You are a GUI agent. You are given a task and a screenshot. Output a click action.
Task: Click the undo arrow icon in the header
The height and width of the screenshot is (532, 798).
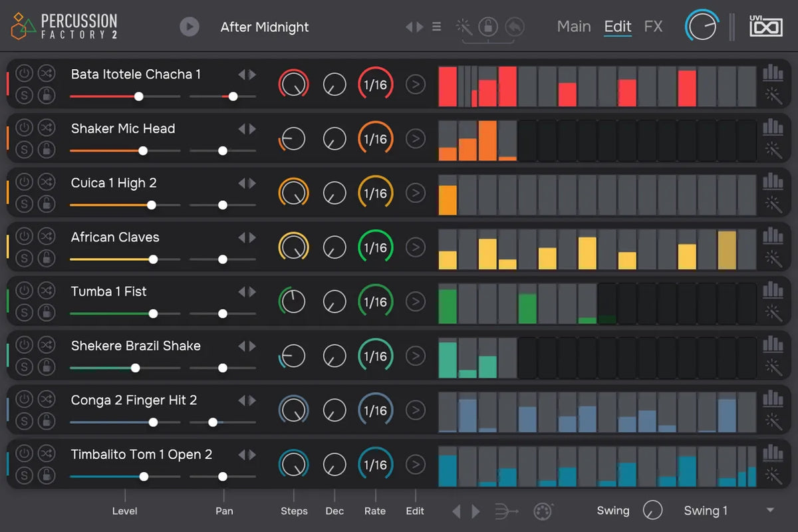click(x=514, y=27)
